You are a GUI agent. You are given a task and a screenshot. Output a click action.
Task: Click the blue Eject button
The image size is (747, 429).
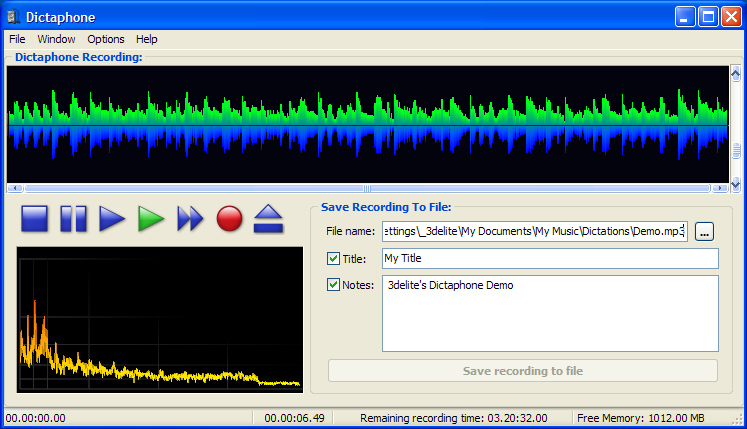[x=269, y=219]
